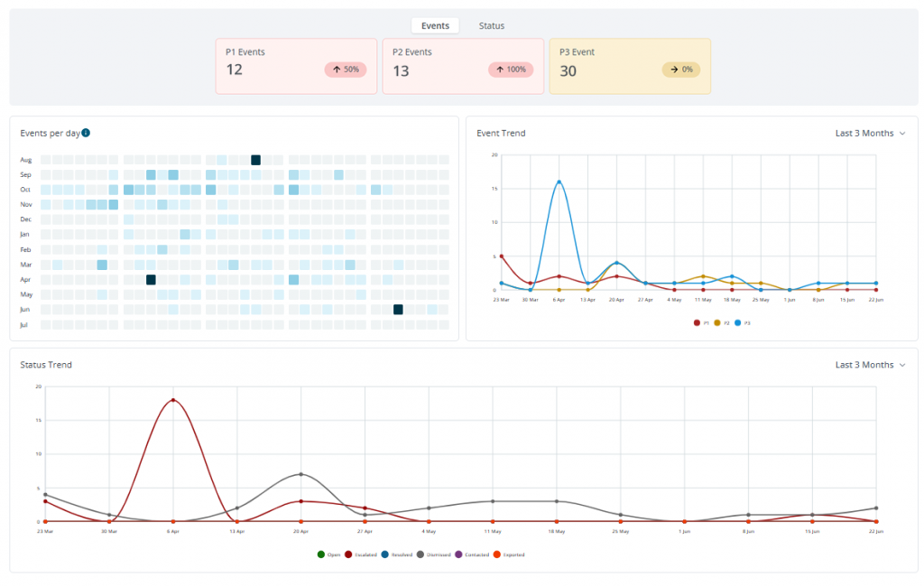
Task: Toggle the P2 series in Event Trend legend
Action: [x=721, y=322]
